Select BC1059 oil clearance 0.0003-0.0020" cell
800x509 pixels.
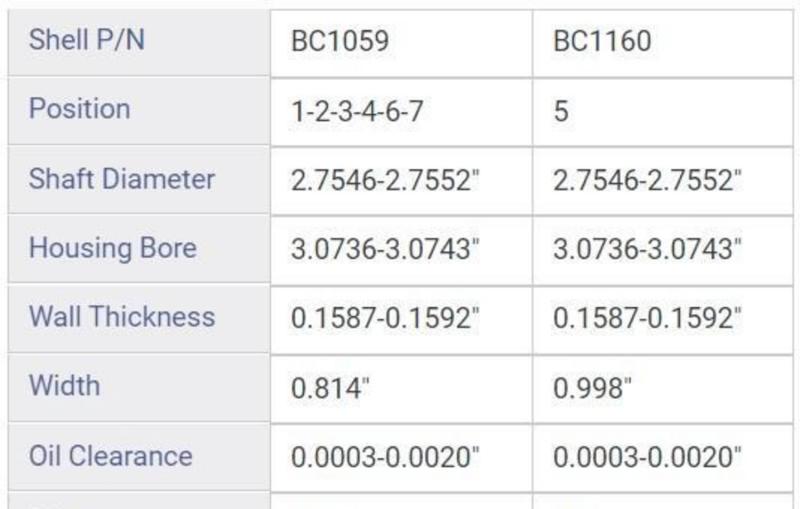point(385,457)
